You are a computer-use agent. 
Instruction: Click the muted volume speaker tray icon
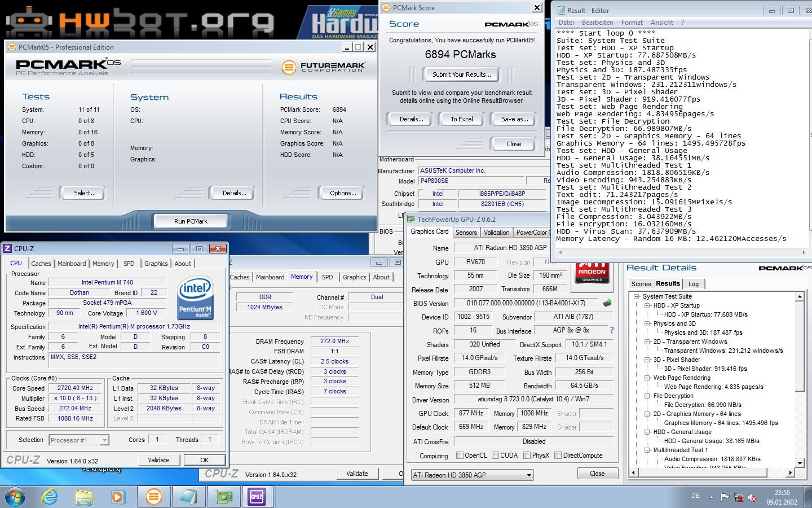pos(752,497)
